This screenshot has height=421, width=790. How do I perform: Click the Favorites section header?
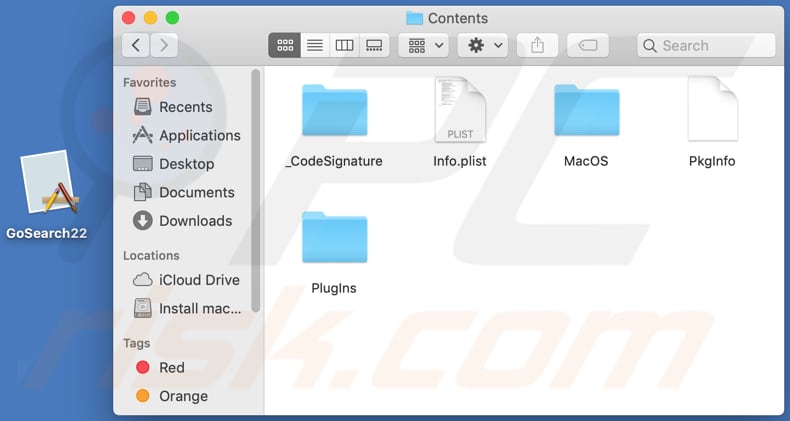[150, 83]
